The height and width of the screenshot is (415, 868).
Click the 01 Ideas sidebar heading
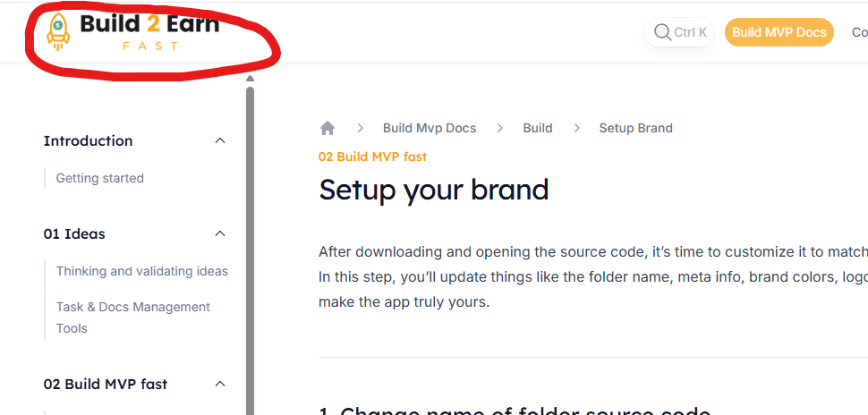[74, 234]
